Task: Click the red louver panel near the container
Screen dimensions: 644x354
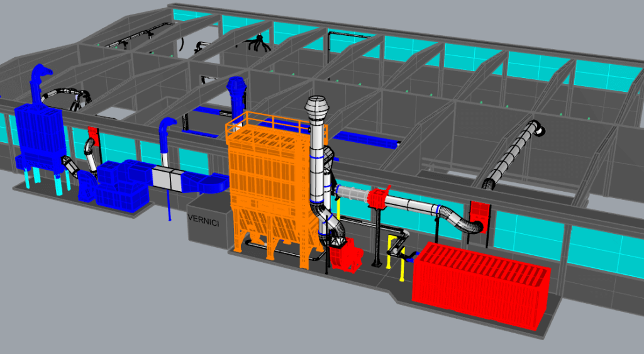Action: click(x=479, y=216)
